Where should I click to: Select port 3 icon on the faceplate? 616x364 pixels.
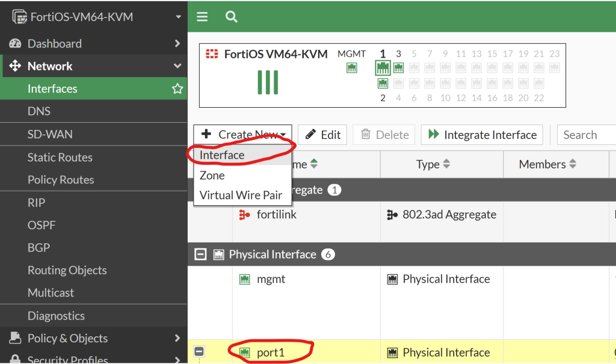(x=398, y=68)
